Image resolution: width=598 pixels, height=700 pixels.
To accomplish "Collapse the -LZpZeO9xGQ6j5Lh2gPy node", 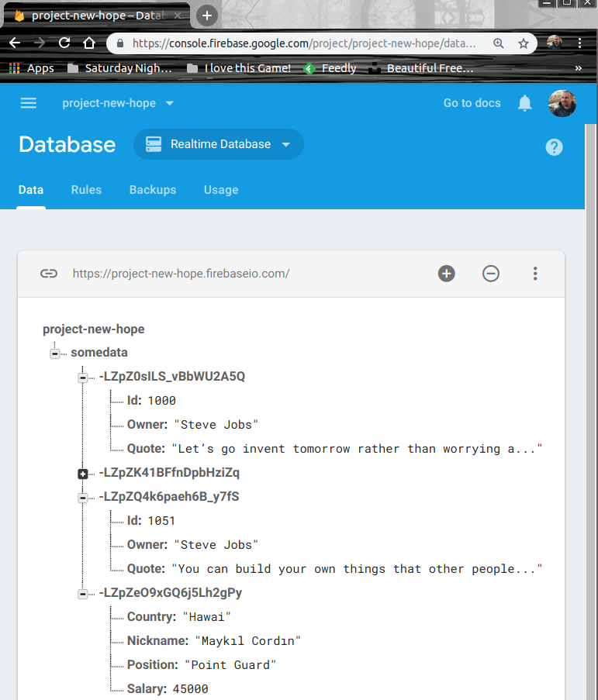I will tap(83, 594).
